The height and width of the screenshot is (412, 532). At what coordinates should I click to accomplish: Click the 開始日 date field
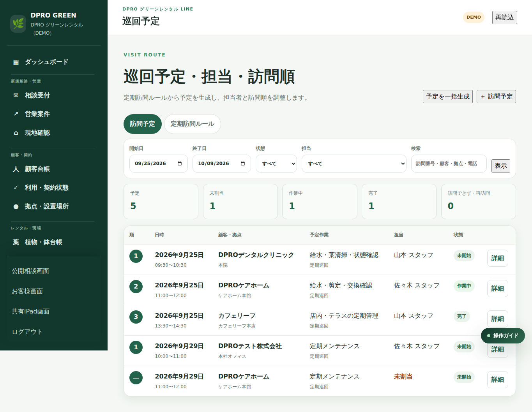click(159, 164)
